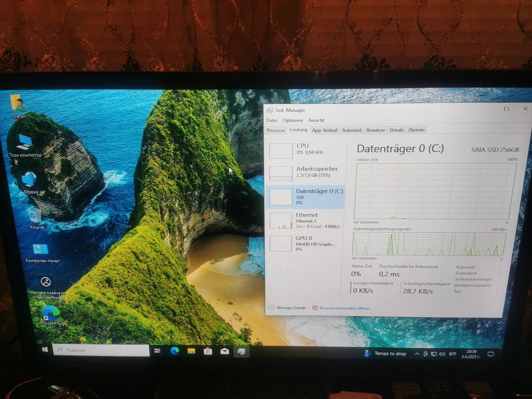This screenshot has height=399, width=532.
Task: Open the Mail app on the taskbar
Action: (225, 352)
